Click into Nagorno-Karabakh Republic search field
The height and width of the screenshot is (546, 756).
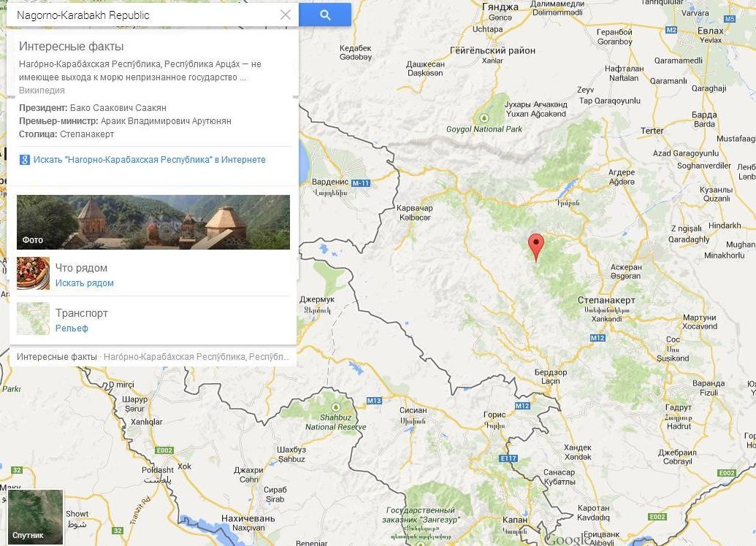[x=145, y=15]
